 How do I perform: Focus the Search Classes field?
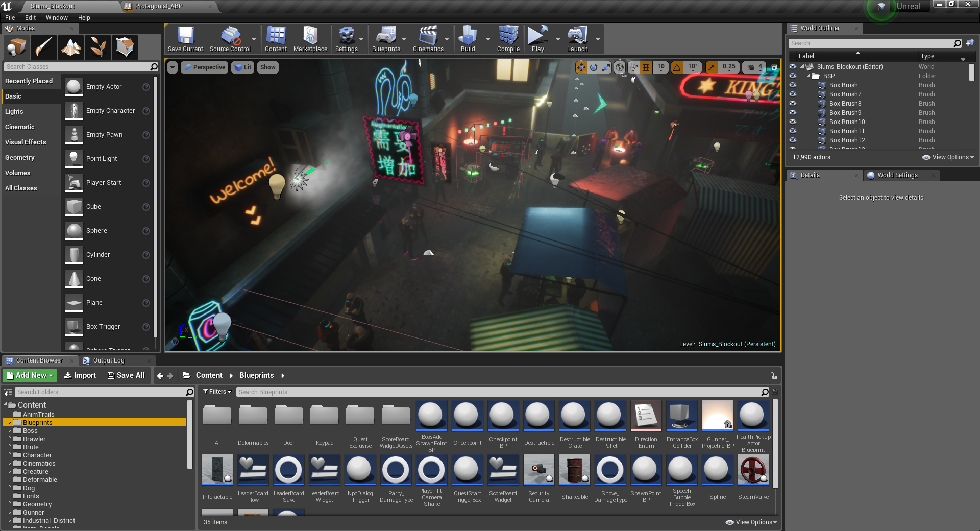[81, 67]
